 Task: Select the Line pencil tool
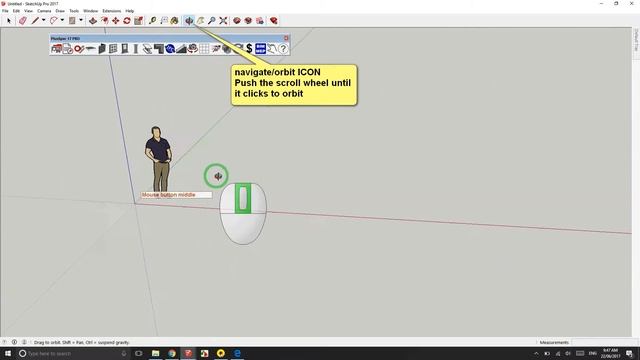[x=36, y=20]
